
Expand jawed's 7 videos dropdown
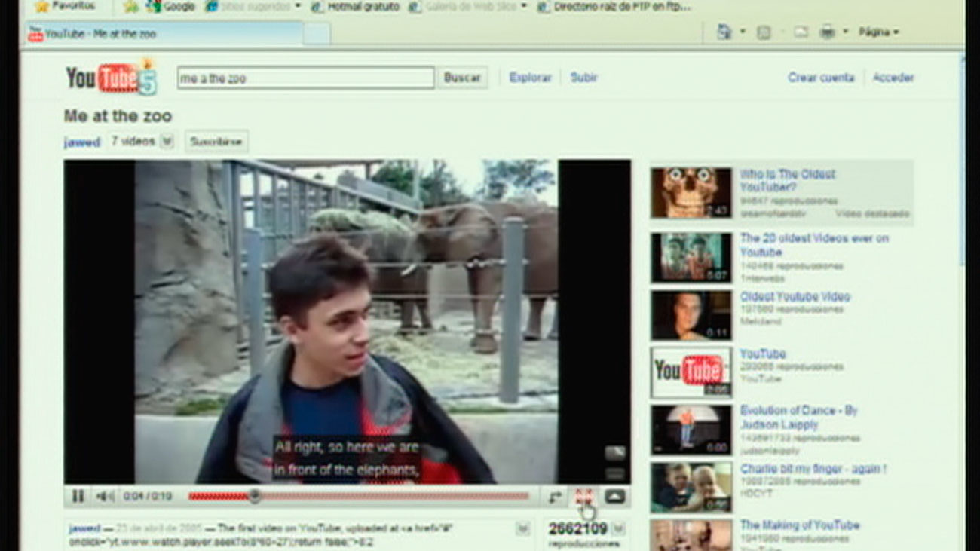pyautogui.click(x=167, y=141)
